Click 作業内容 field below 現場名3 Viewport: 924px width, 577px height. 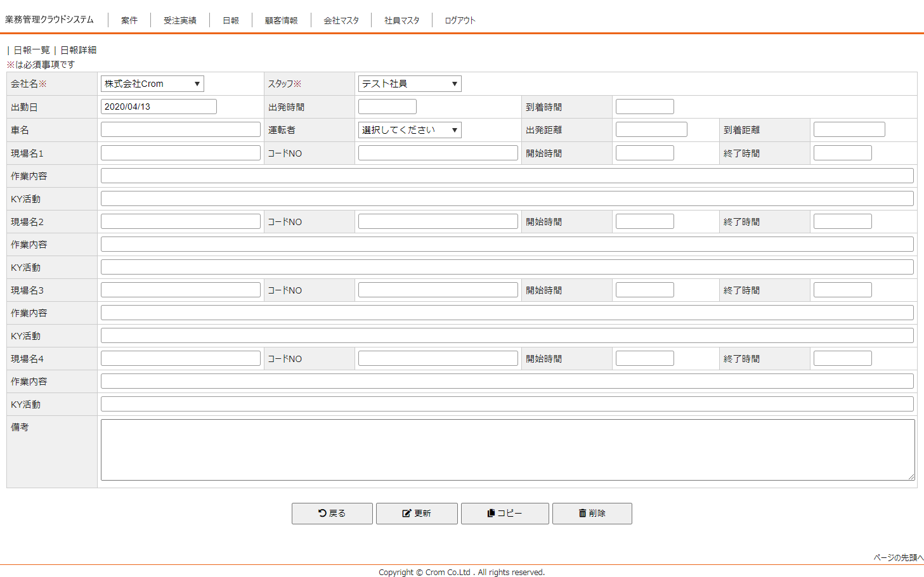507,313
